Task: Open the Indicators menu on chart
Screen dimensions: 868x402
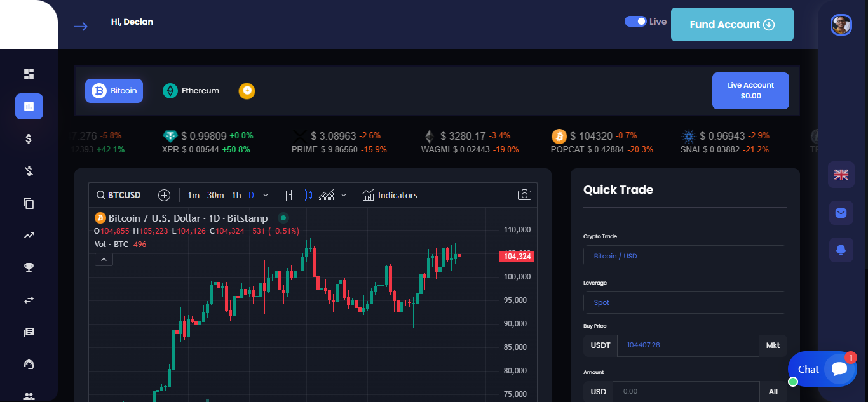Action: [x=390, y=195]
